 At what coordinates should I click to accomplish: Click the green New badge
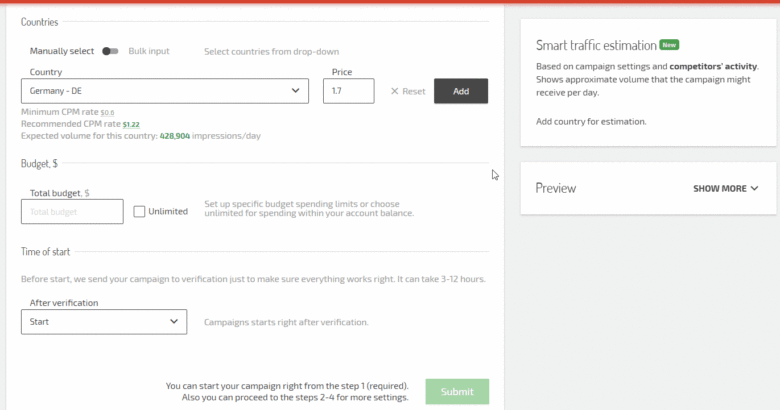coord(669,45)
